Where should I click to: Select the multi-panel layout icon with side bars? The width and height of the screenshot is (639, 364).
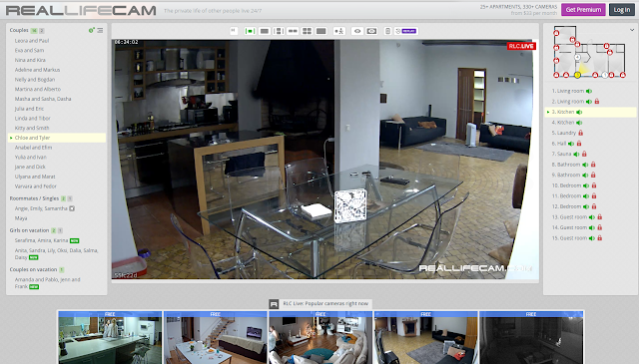(x=279, y=31)
